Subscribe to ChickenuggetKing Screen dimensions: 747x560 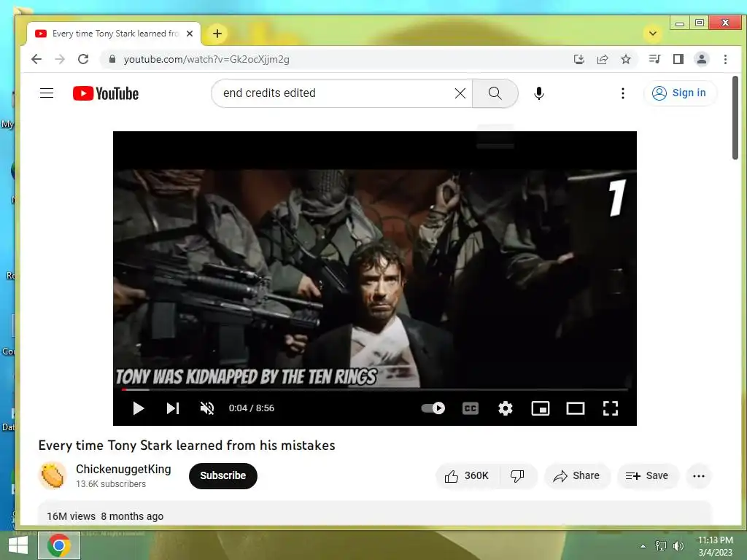[223, 475]
